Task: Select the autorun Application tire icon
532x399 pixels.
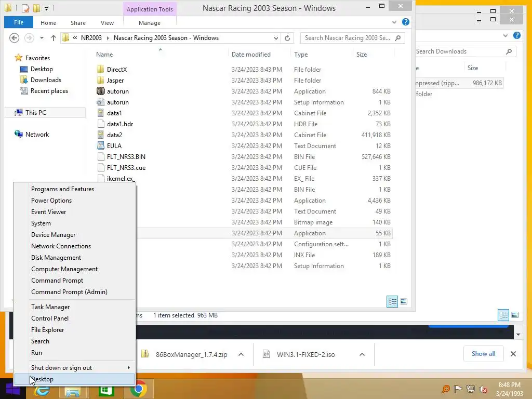Action: pyautogui.click(x=100, y=91)
